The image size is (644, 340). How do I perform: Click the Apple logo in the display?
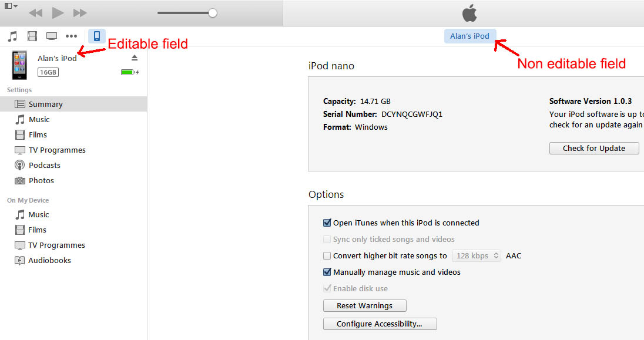469,13
